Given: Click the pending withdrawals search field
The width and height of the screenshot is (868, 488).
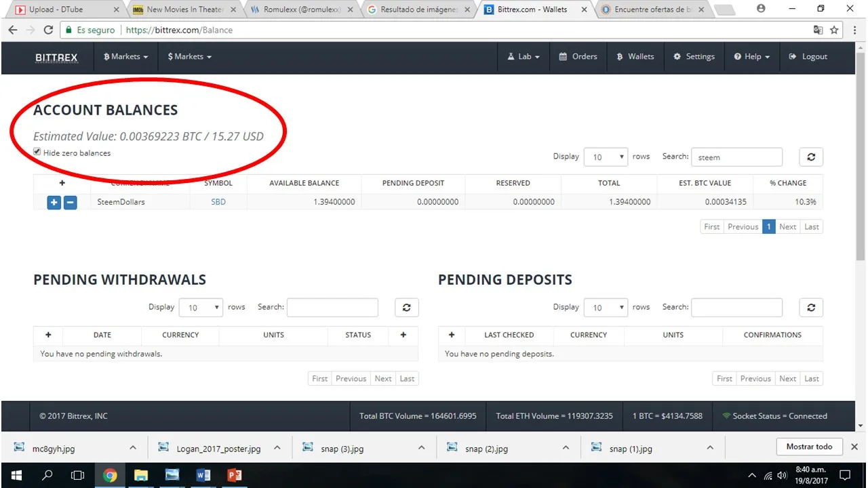Looking at the screenshot, I should [332, 307].
